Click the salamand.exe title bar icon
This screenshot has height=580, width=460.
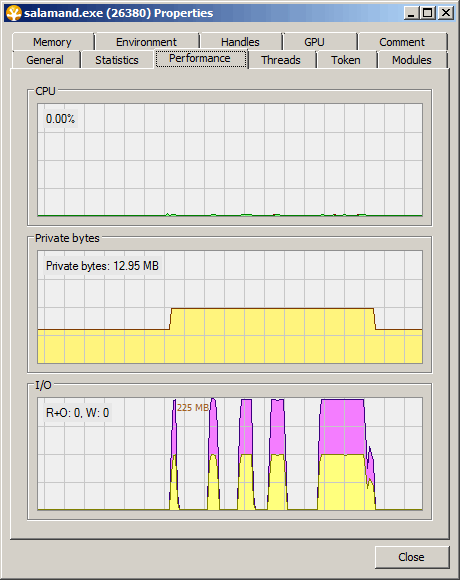click(x=14, y=13)
